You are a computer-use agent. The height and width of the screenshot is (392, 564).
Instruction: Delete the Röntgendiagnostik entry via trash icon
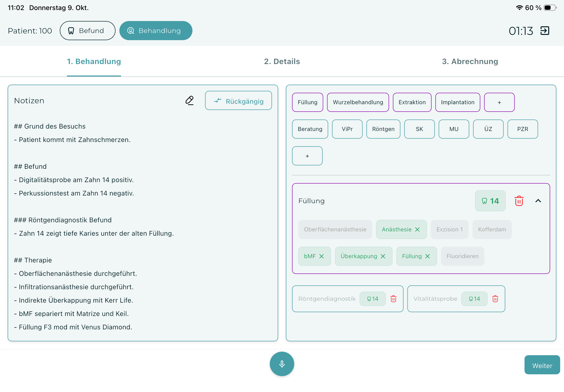coord(393,299)
